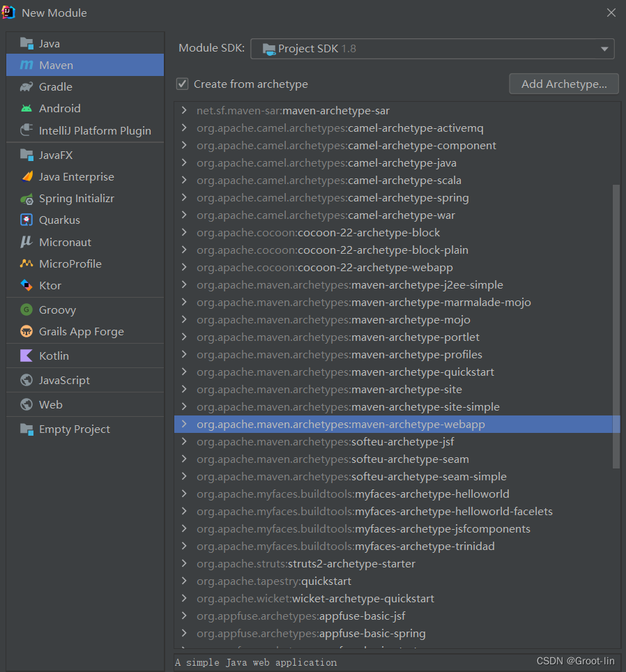Image resolution: width=626 pixels, height=672 pixels.
Task: Click the JavaScript globe icon
Action: 26,380
